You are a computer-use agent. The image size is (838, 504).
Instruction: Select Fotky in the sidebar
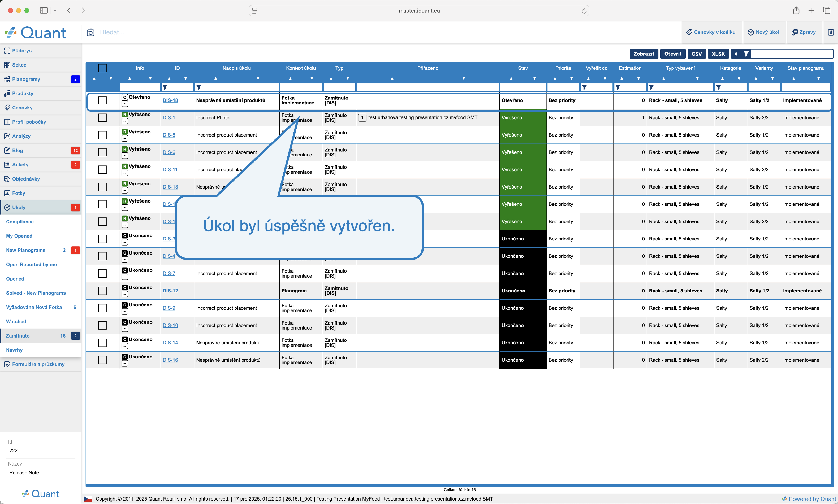tap(41, 193)
